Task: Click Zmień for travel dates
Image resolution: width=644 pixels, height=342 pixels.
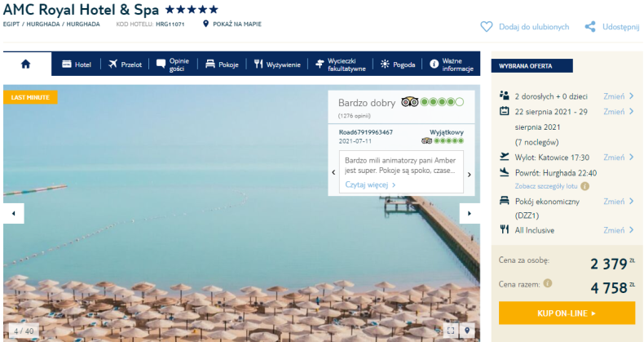Action: (x=619, y=111)
